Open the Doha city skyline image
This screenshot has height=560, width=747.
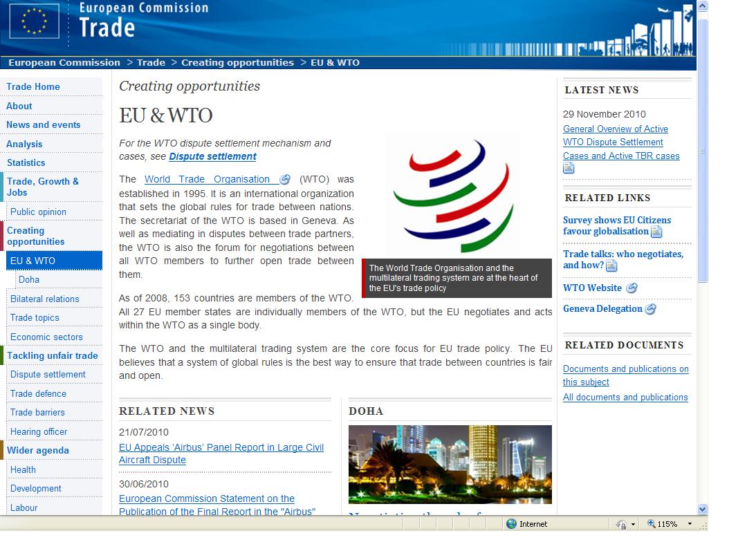point(450,464)
